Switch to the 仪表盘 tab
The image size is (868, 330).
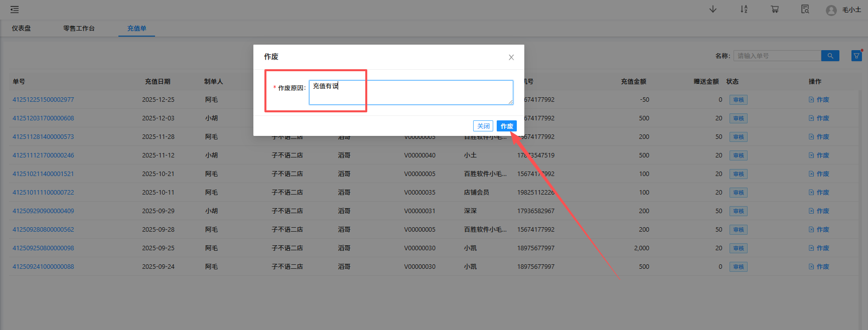22,29
